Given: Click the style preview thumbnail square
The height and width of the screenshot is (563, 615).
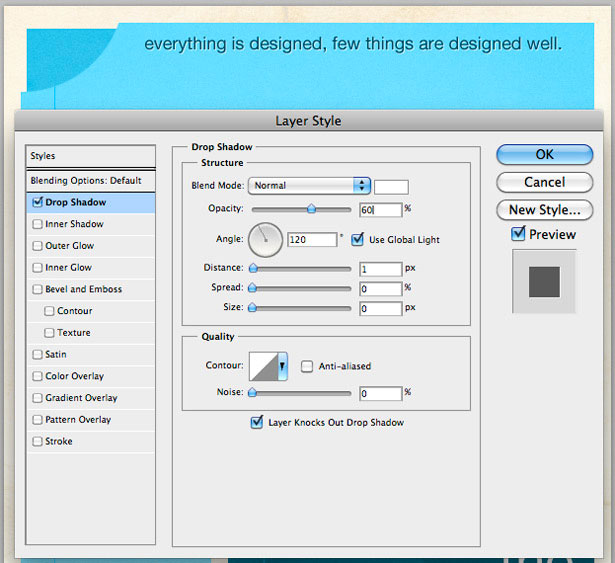Looking at the screenshot, I should point(544,282).
